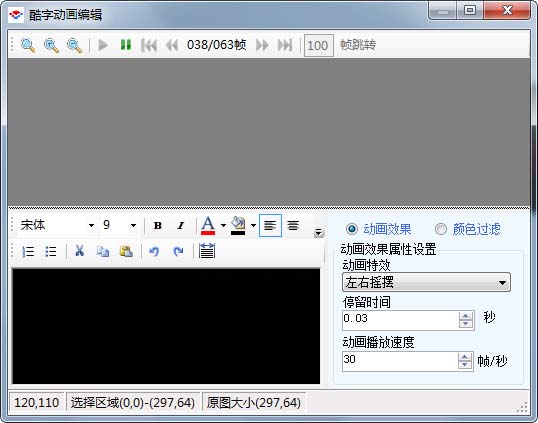The image size is (538, 423).
Task: Open the font size 9 dropdown
Action: (133, 225)
